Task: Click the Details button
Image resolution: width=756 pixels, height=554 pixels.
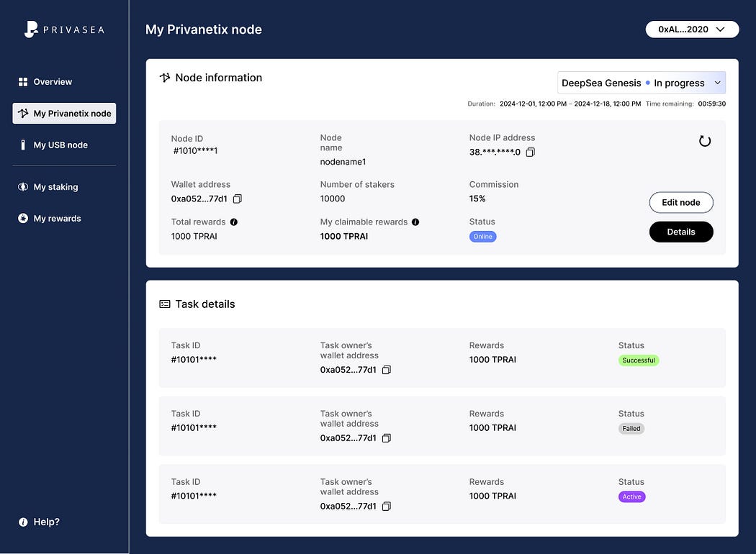Action: 681,232
